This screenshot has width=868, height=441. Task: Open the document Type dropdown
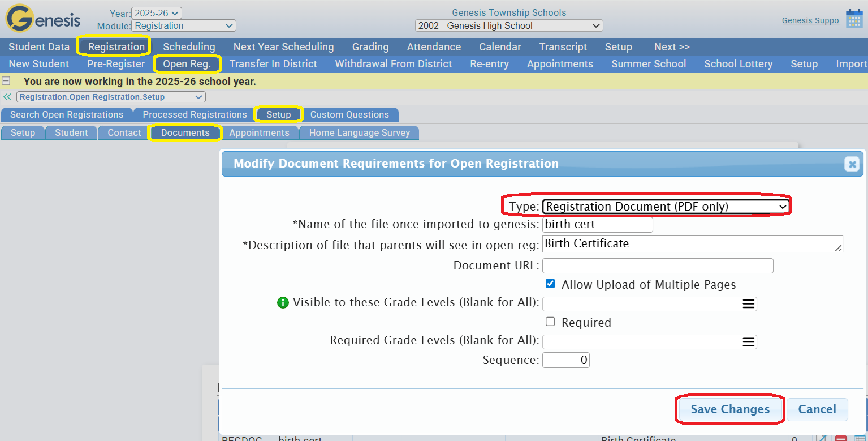pos(666,207)
